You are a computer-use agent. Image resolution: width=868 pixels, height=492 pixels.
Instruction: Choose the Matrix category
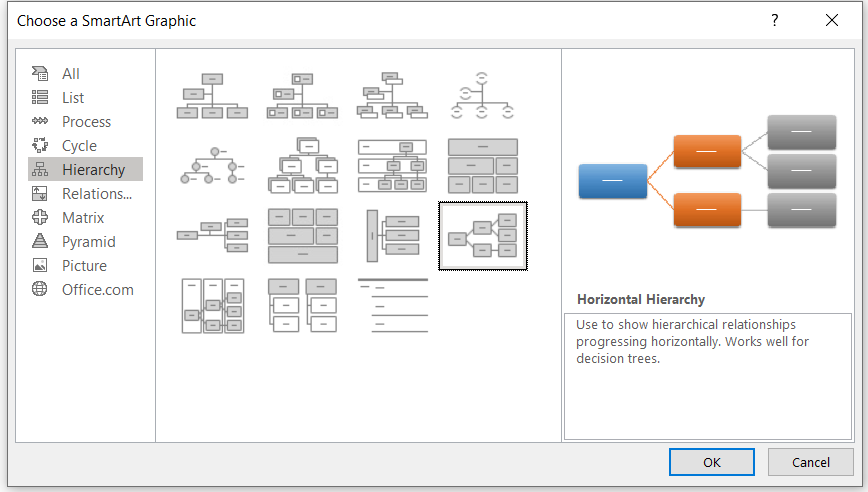pyautogui.click(x=85, y=218)
